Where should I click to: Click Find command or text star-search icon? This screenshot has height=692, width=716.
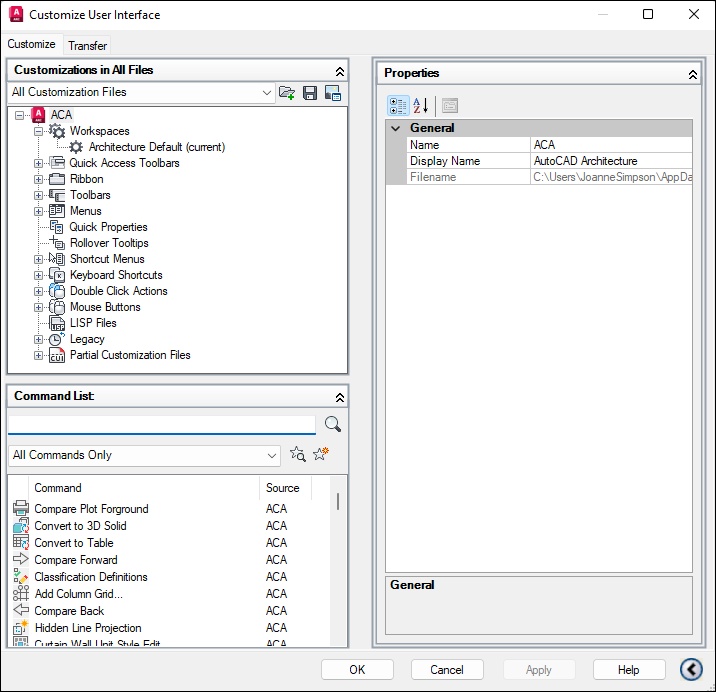pyautogui.click(x=298, y=454)
